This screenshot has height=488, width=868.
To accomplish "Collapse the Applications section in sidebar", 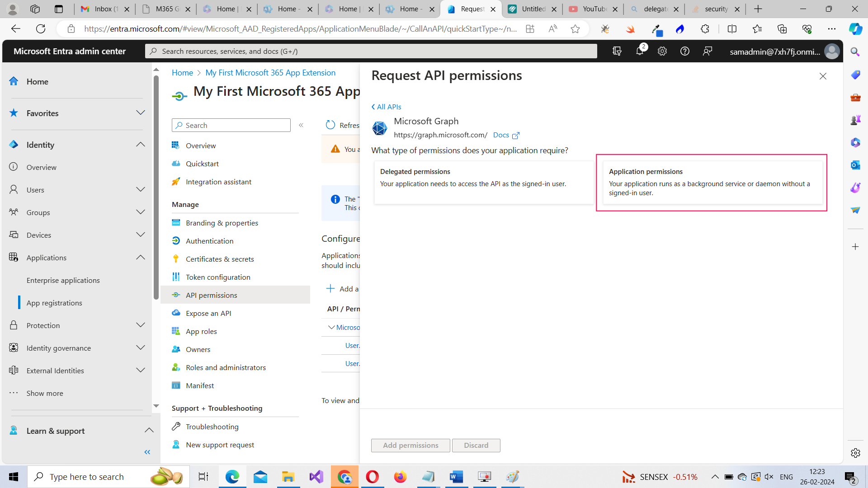I will [x=141, y=257].
